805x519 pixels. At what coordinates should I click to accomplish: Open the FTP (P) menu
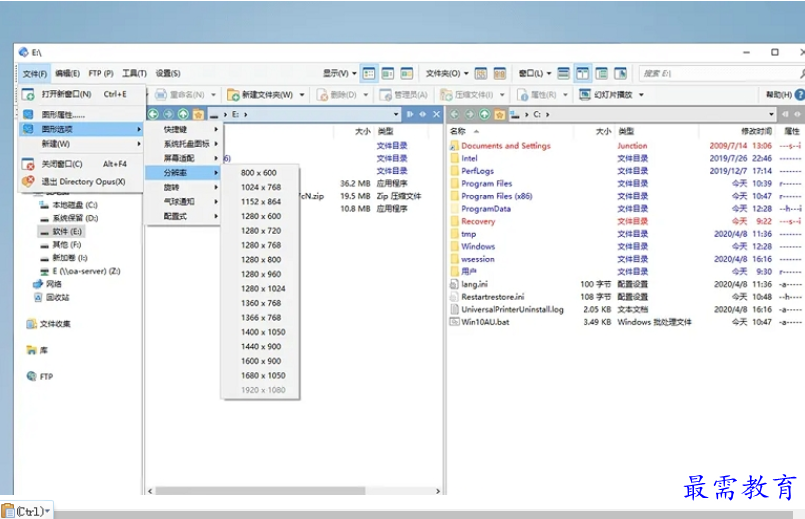tap(101, 73)
